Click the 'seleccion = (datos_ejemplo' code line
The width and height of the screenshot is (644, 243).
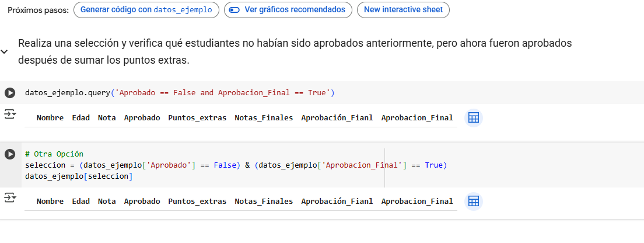tap(236, 165)
